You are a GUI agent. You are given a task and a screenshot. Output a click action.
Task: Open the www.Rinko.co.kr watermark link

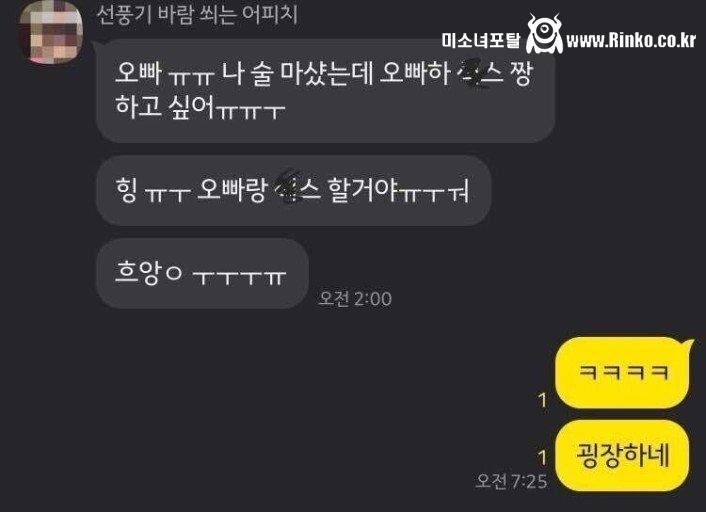coord(631,41)
